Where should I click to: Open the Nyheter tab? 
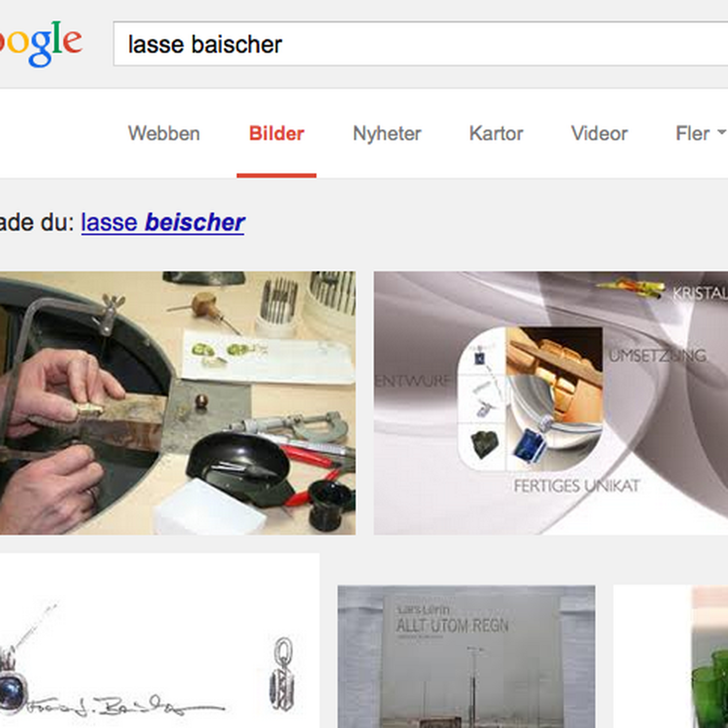(387, 134)
